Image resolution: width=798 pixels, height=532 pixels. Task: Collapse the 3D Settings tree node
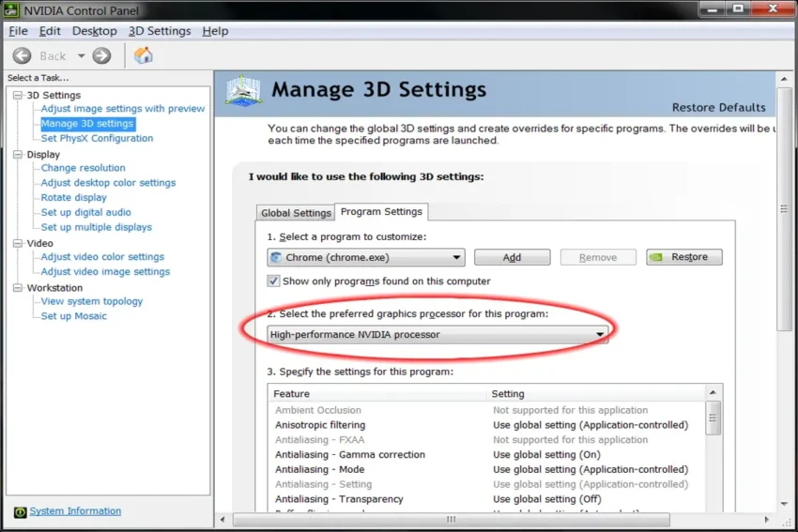pos(18,95)
